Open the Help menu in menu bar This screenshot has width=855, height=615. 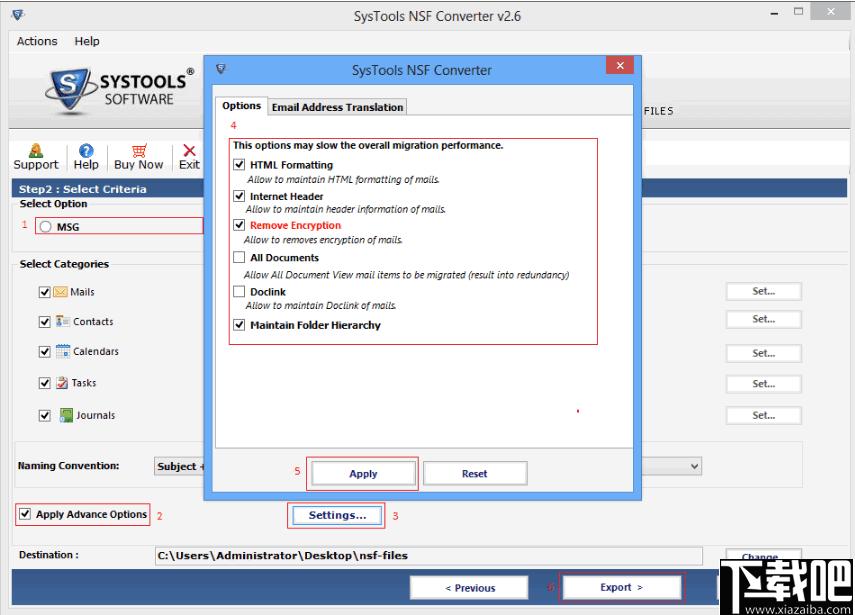87,41
